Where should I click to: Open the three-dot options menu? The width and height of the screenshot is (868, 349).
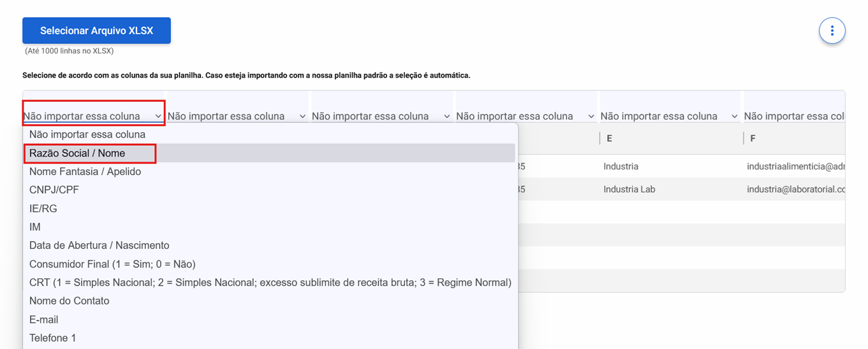coord(832,31)
